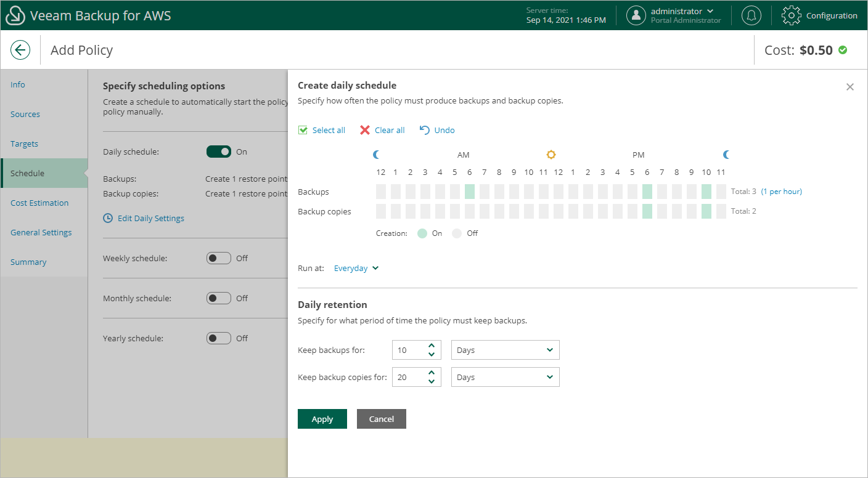Disable the Backups 6 PM hour cell

click(x=647, y=192)
